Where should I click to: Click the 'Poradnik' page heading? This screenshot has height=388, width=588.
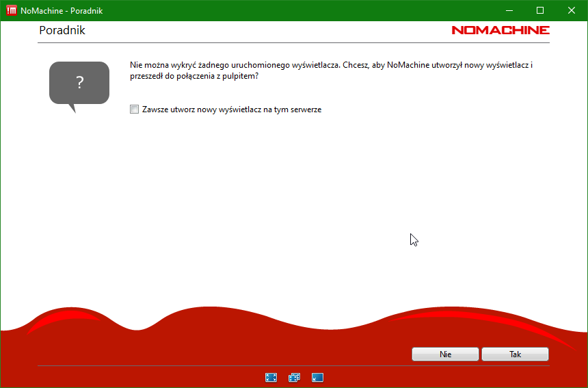click(x=62, y=31)
